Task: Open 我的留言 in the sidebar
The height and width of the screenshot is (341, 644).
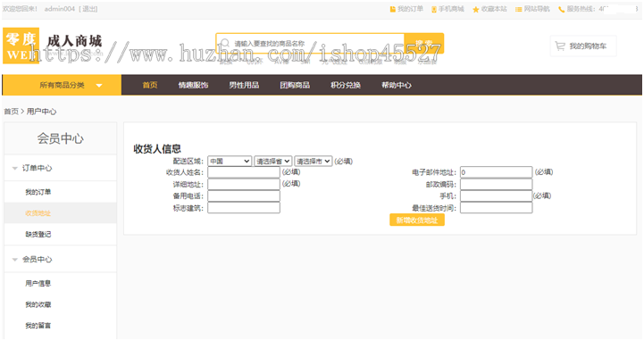Action: [x=38, y=326]
